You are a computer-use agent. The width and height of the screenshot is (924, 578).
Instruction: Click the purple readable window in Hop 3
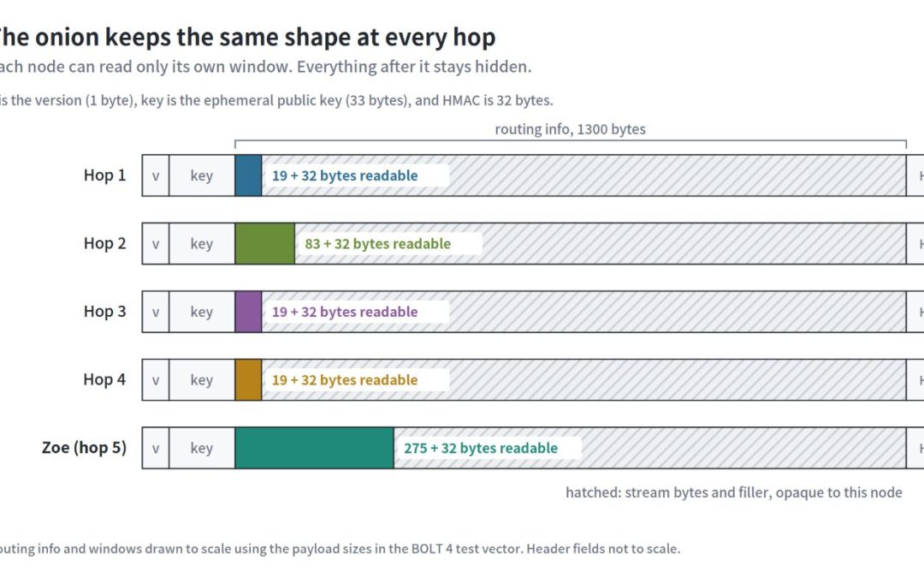tap(248, 312)
